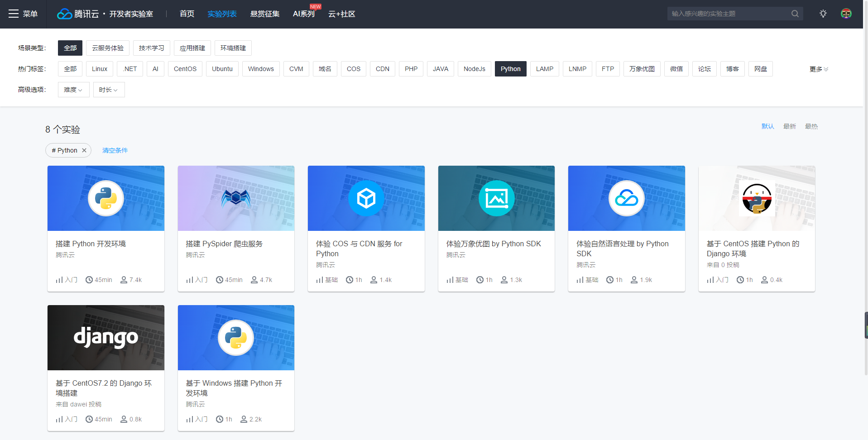Image resolution: width=868 pixels, height=440 pixels.
Task: Filter by the 网盘 tag
Action: coord(761,69)
